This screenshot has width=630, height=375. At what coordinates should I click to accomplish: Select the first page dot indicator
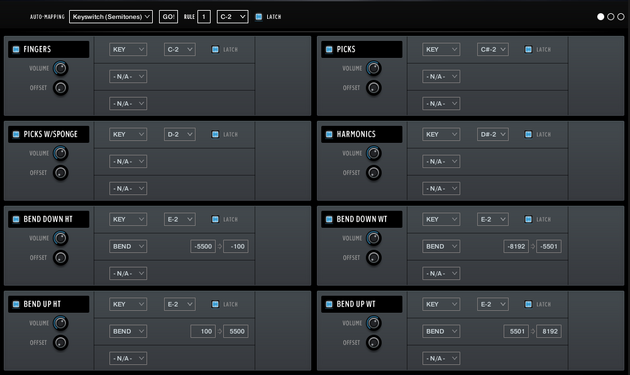pyautogui.click(x=601, y=17)
